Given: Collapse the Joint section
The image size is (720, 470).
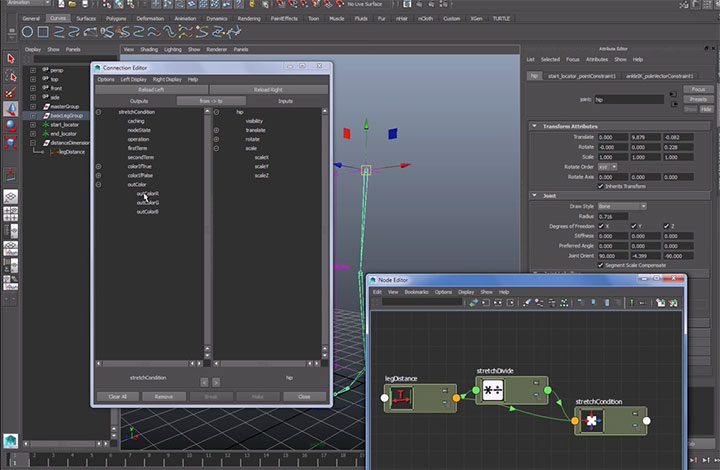Looking at the screenshot, I should pyautogui.click(x=534, y=196).
